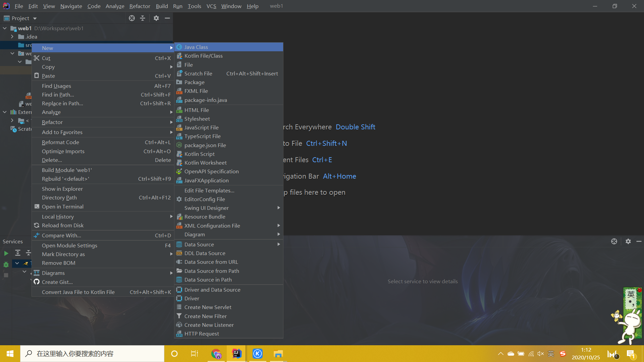Click the Project panel locate target icon
Screen dimensions: 644x362
(x=132, y=18)
